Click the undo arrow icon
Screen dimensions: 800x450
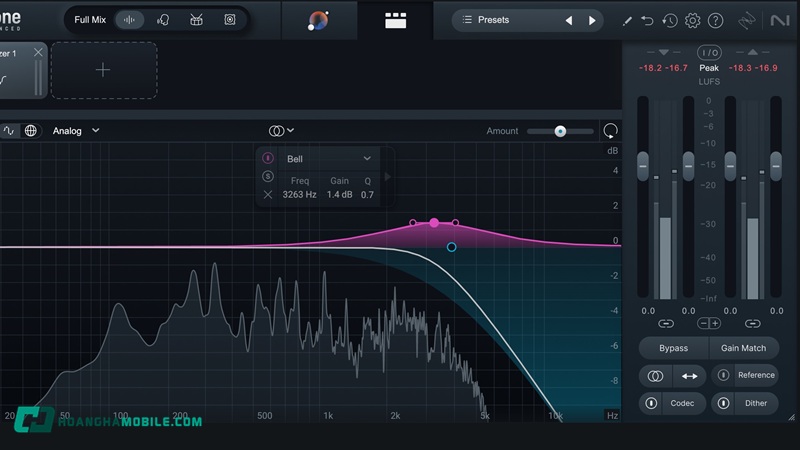(x=647, y=20)
